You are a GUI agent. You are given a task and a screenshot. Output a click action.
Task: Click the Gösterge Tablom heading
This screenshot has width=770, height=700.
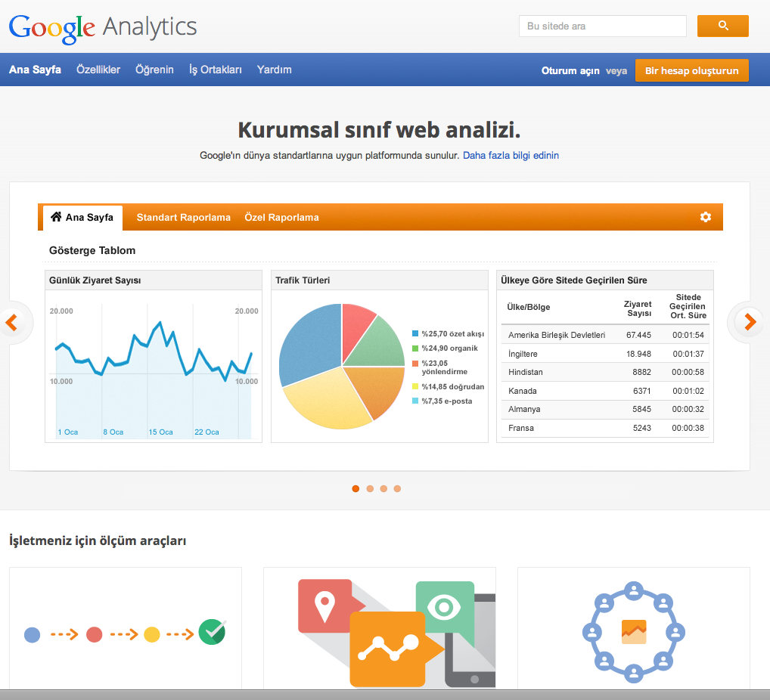(92, 250)
